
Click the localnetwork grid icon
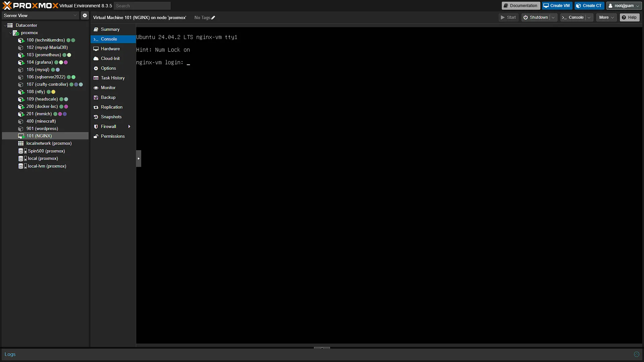pyautogui.click(x=21, y=143)
